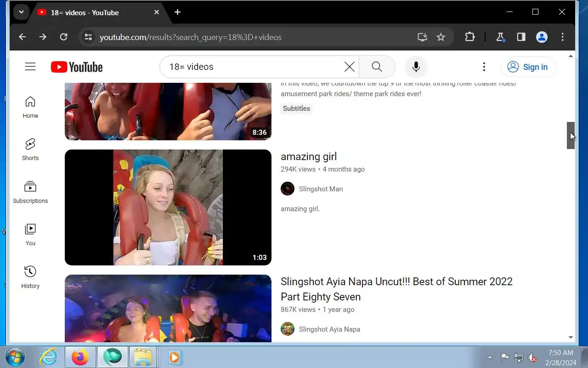Click Slingshot Man channel avatar
Screen dimensions: 588x368
click(288, 189)
